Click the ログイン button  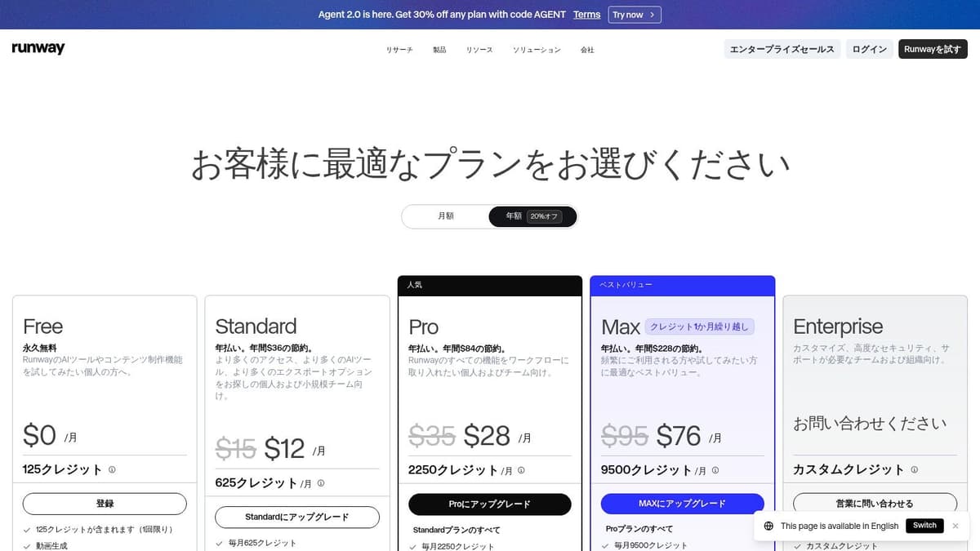(870, 49)
